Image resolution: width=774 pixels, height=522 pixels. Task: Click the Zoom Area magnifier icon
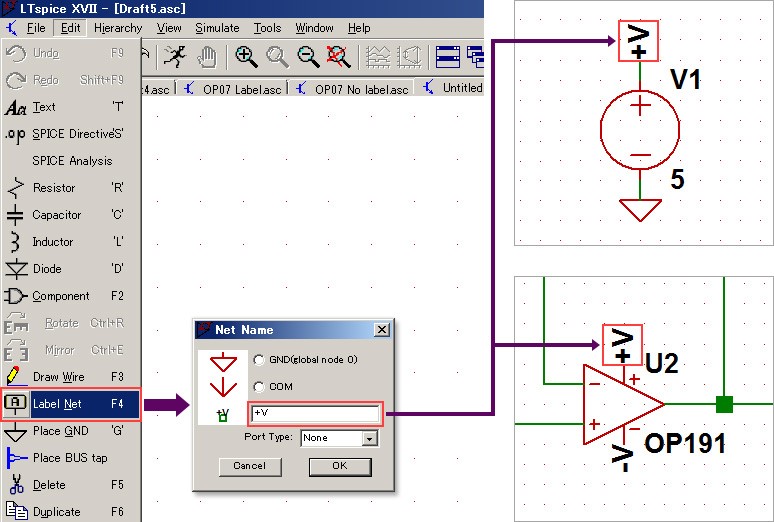coord(277,56)
